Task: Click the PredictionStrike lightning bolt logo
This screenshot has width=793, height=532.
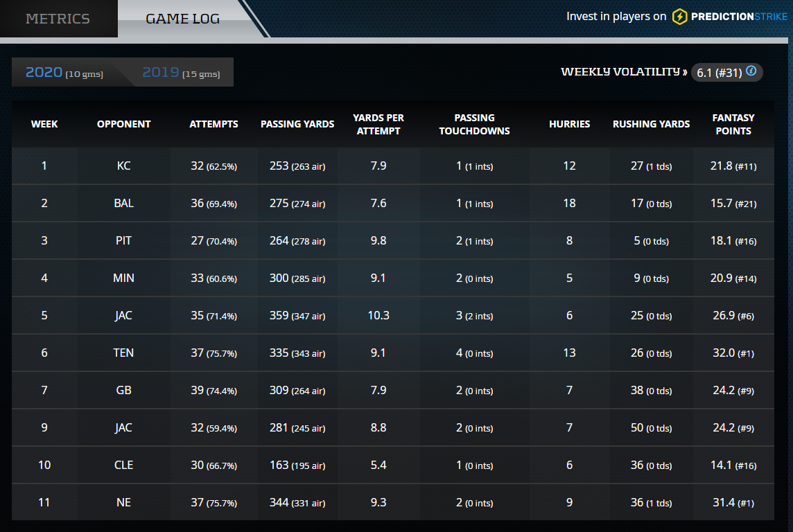Action: click(680, 17)
